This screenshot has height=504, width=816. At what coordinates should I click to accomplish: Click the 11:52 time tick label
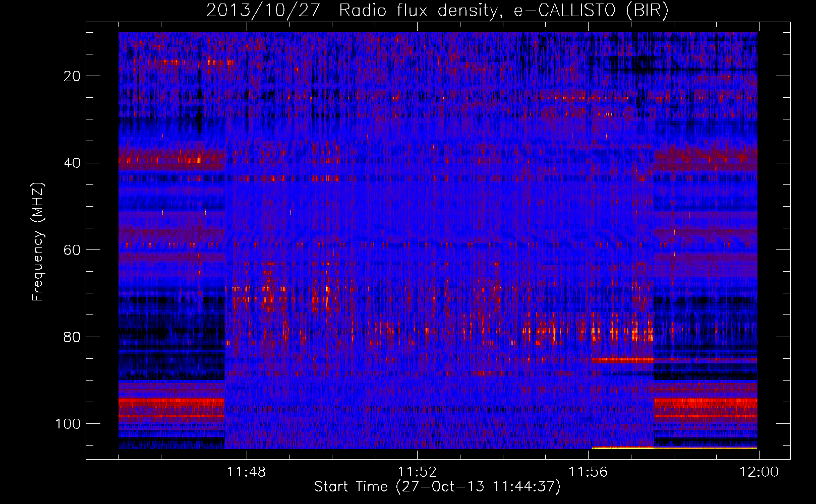tap(417, 472)
